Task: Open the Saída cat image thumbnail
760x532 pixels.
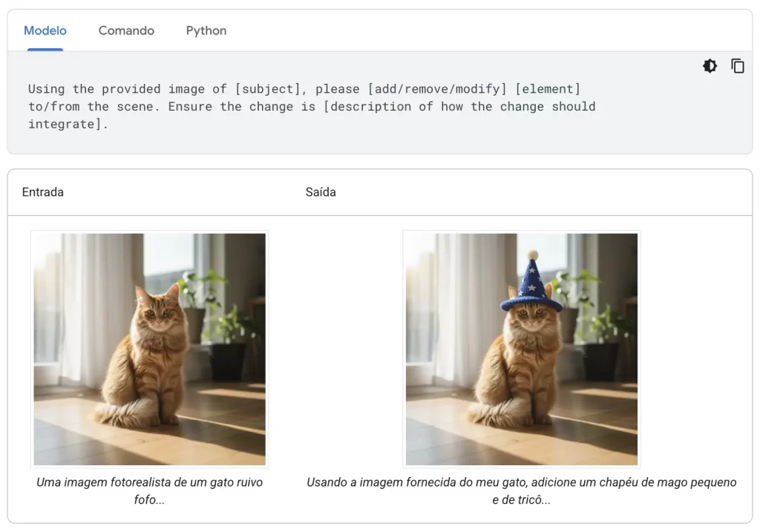Action: point(521,349)
